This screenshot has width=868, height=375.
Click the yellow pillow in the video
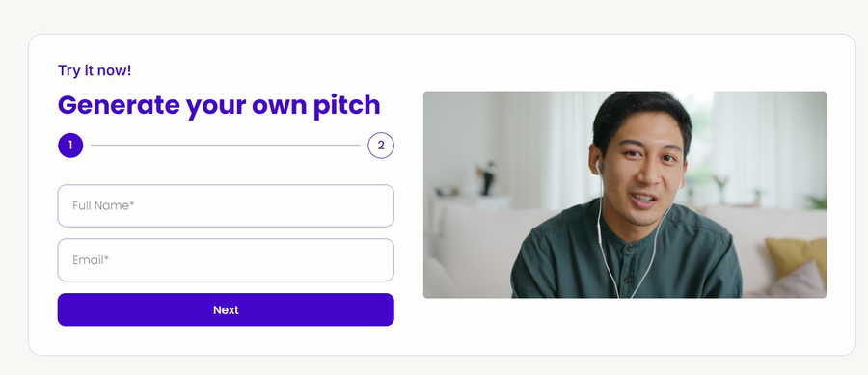coord(796,255)
